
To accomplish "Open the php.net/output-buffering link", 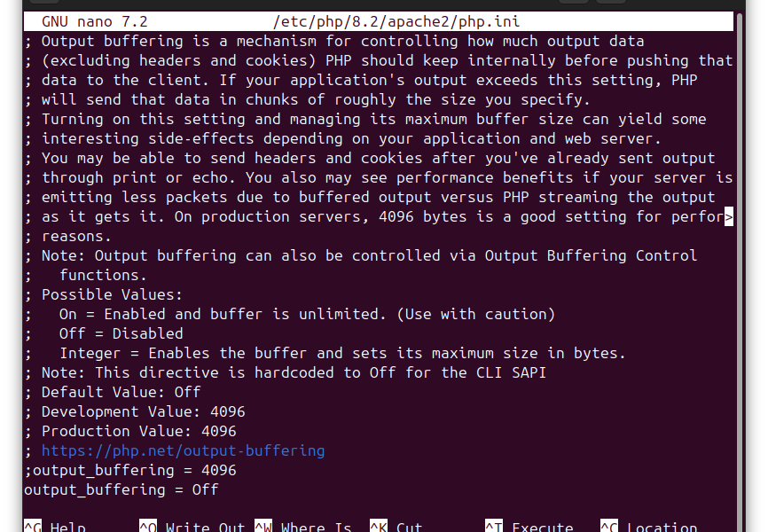I will [x=184, y=450].
